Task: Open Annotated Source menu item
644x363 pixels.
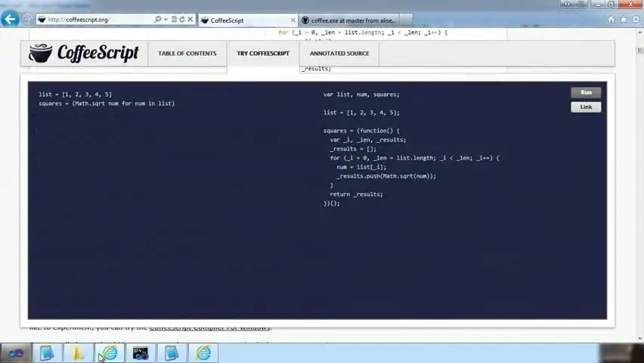Action: 339,54
